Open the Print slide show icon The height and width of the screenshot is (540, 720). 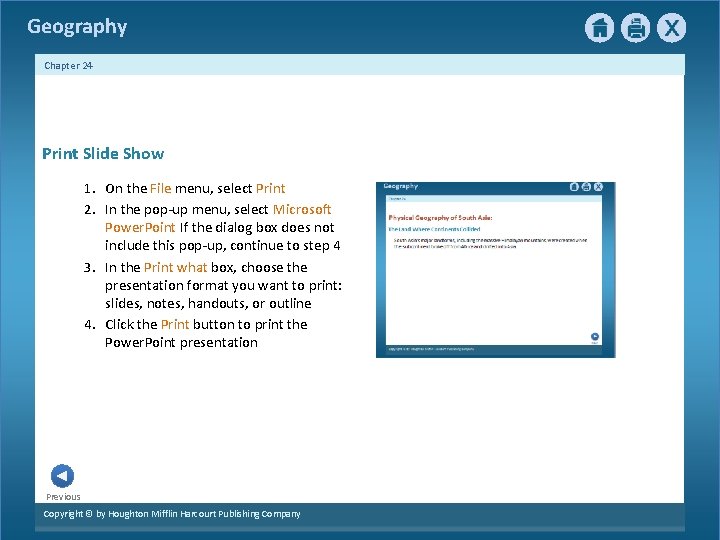click(x=636, y=28)
